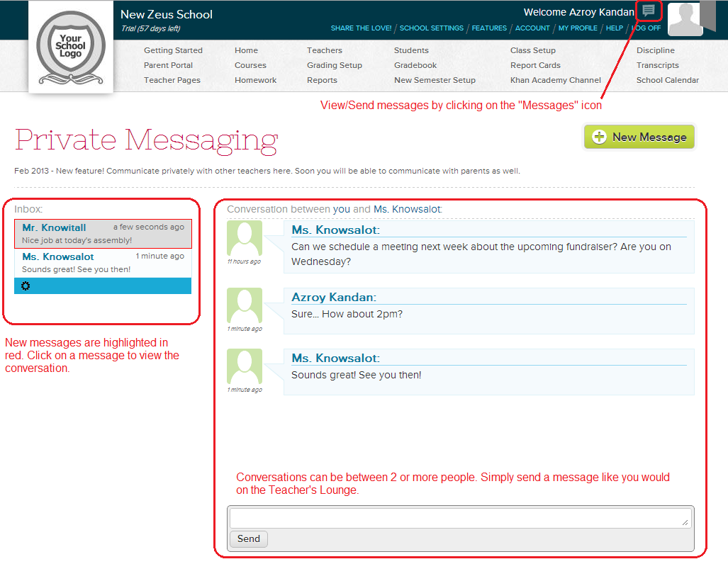Open SCHOOL SETTINGS from the header

point(431,28)
